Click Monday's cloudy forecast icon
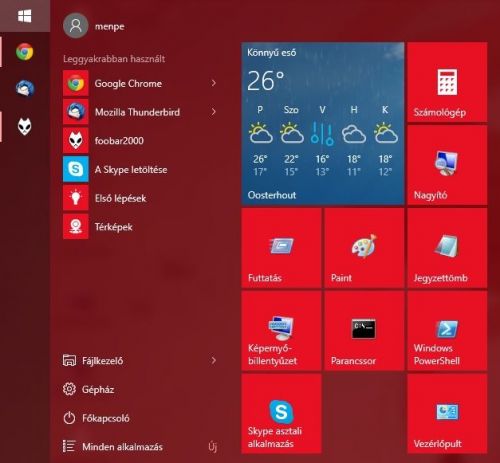The image size is (500, 463). click(354, 133)
